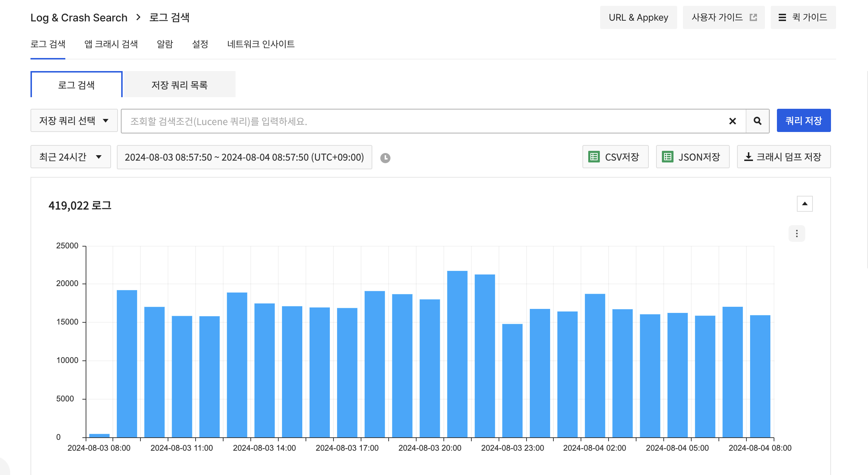This screenshot has height=475, width=868.
Task: Switch to the 앱 크래시 검색 tab
Action: tap(111, 44)
